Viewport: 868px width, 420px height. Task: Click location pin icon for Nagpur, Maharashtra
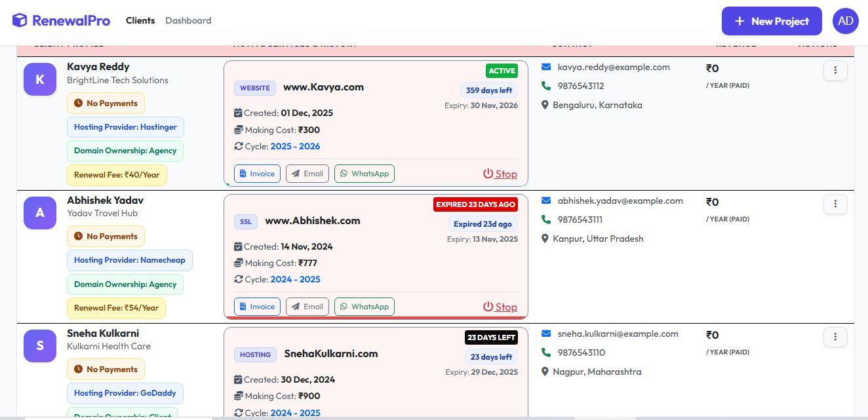click(545, 372)
